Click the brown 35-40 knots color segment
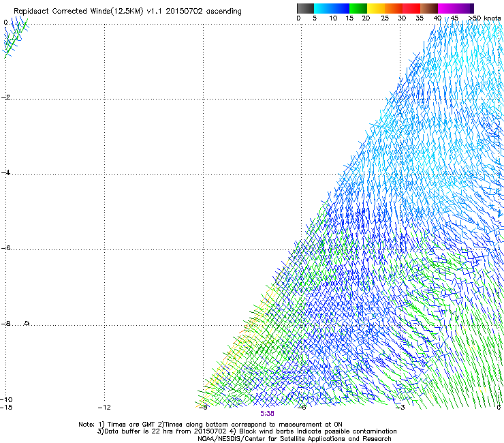Screen dimensions: 504x443 pos(429,8)
